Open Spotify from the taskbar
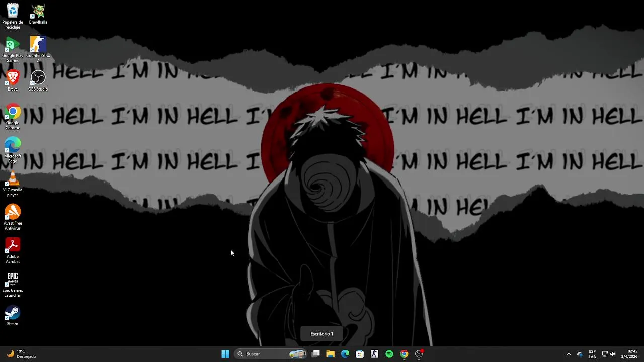The width and height of the screenshot is (644, 362). coord(389,354)
